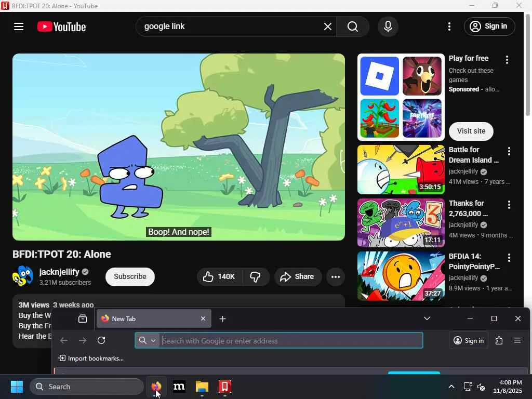The height and width of the screenshot is (399, 532).
Task: Open Firefox search engine dropdown in address bar
Action: click(148, 340)
